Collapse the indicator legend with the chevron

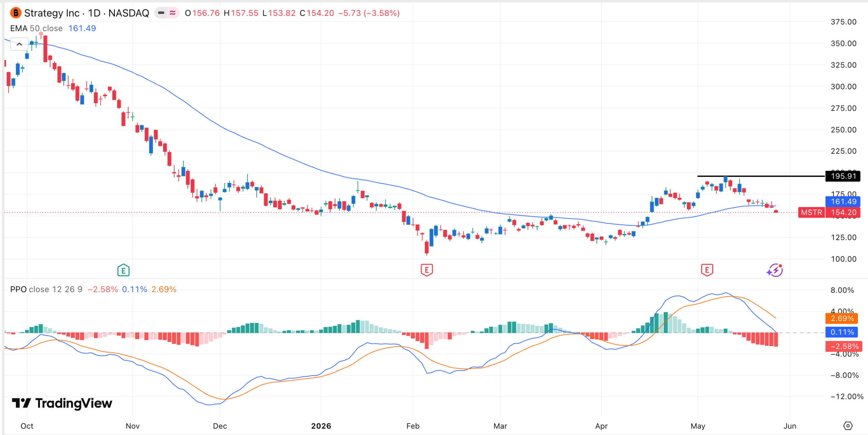click(19, 44)
